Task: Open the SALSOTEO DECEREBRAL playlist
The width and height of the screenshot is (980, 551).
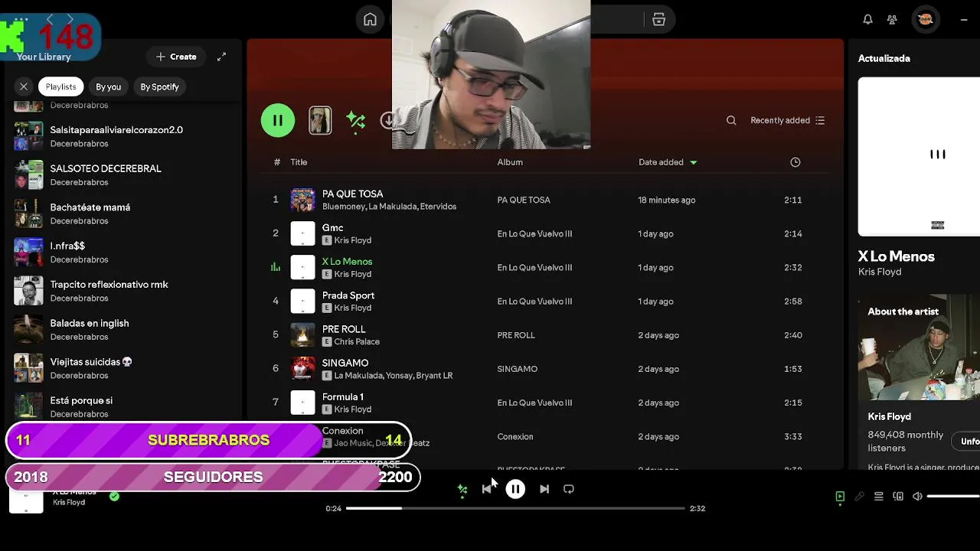Action: (122, 174)
